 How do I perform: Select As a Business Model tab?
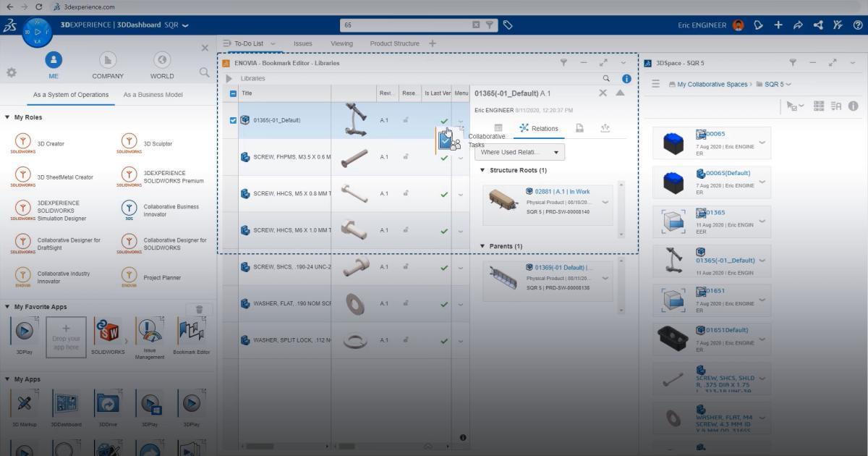pos(153,94)
